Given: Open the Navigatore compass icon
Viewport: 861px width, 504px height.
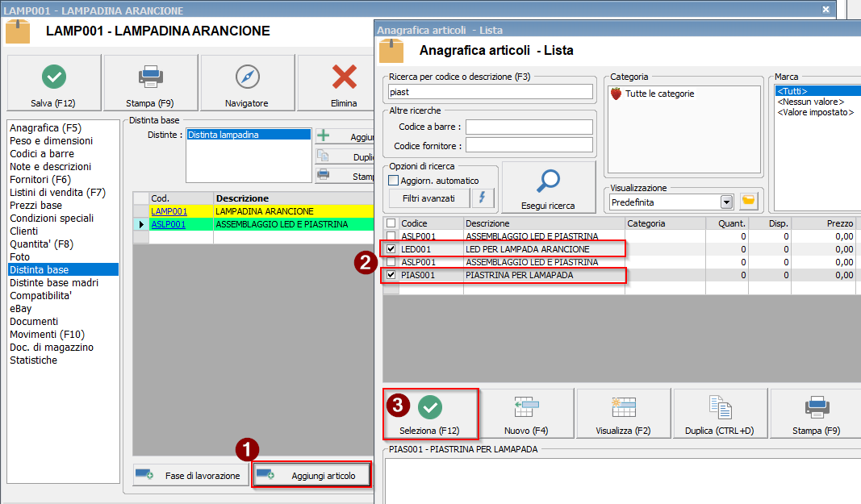Looking at the screenshot, I should (x=247, y=77).
